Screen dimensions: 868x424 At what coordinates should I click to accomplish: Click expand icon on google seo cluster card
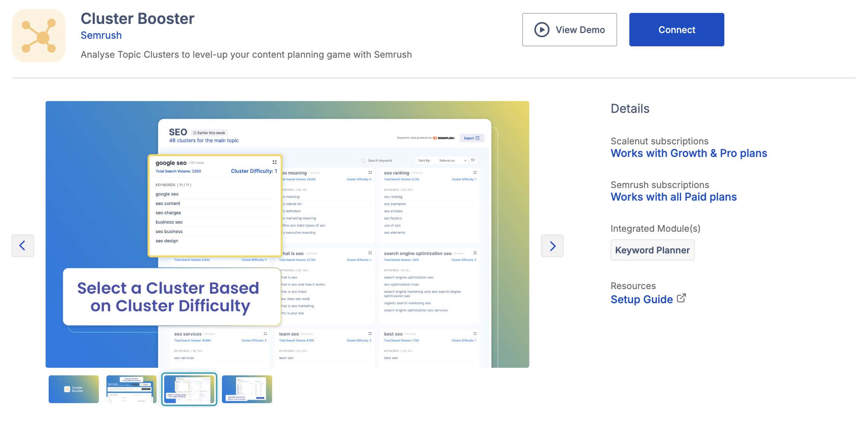click(x=274, y=163)
